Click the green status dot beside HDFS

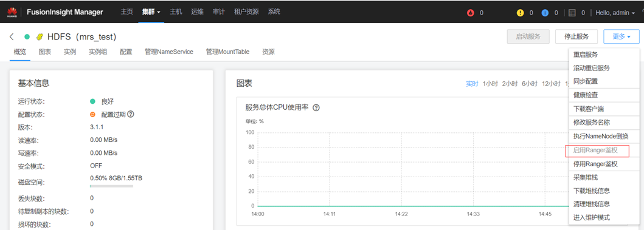click(x=27, y=37)
